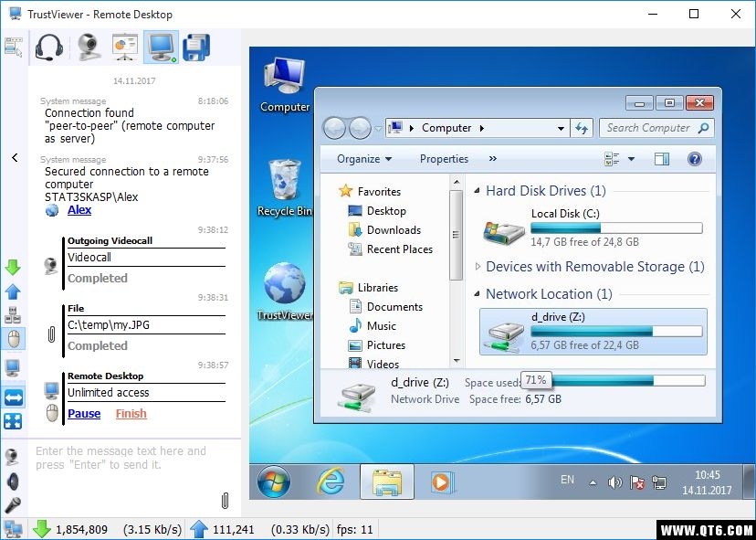
Task: Toggle fit-to-width horizontal arrows button
Action: pos(13,397)
